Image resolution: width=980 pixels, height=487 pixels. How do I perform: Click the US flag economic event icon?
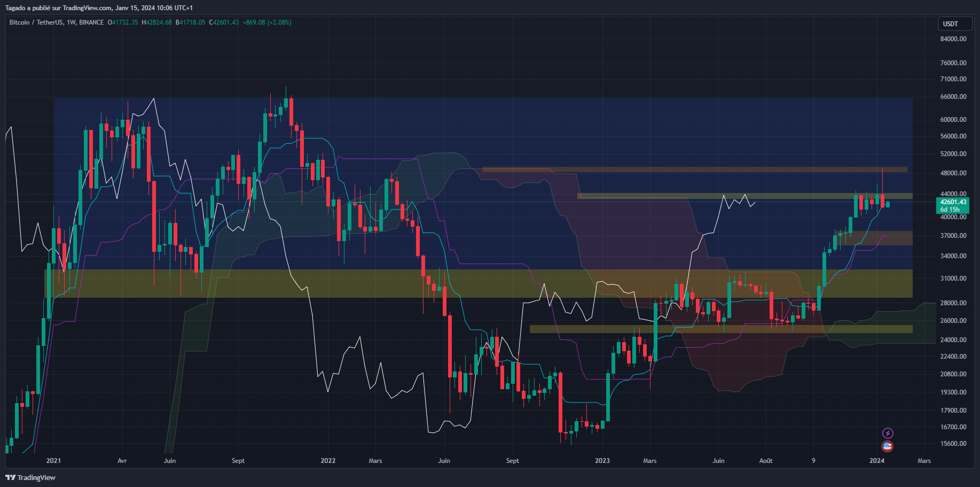pyautogui.click(x=887, y=446)
